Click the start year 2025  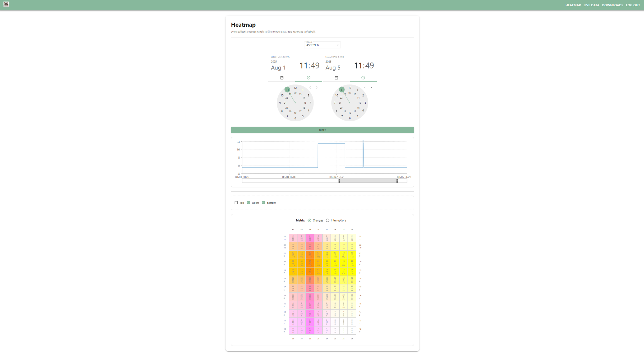click(x=274, y=62)
